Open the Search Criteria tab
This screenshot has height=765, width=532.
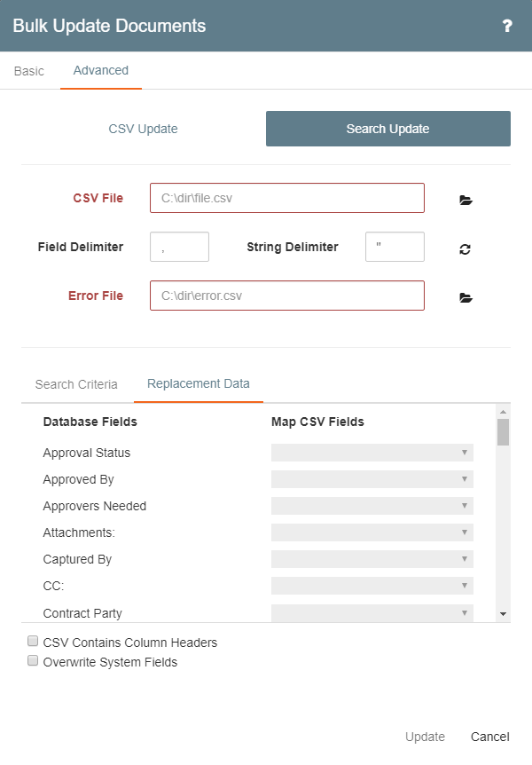[76, 384]
